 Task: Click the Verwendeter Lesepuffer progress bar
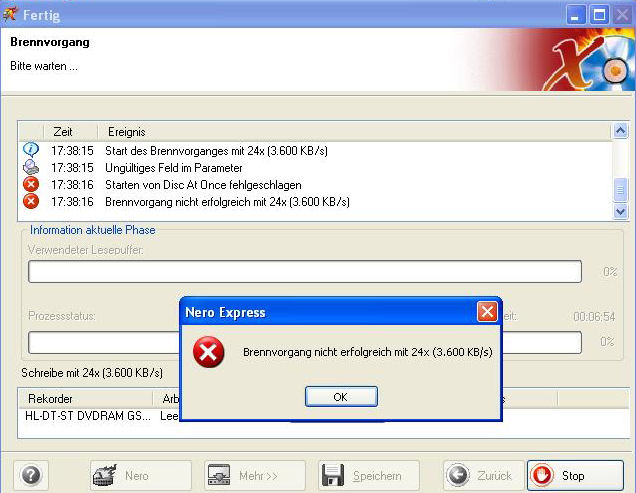(305, 271)
